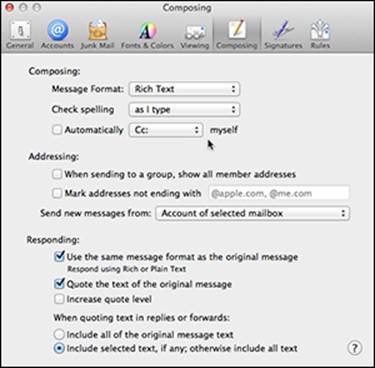Open the General preferences pane

pos(20,35)
